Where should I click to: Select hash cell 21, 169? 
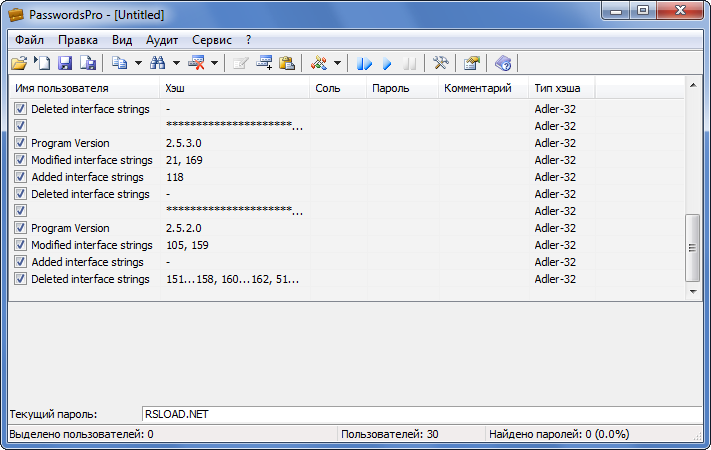tap(184, 160)
